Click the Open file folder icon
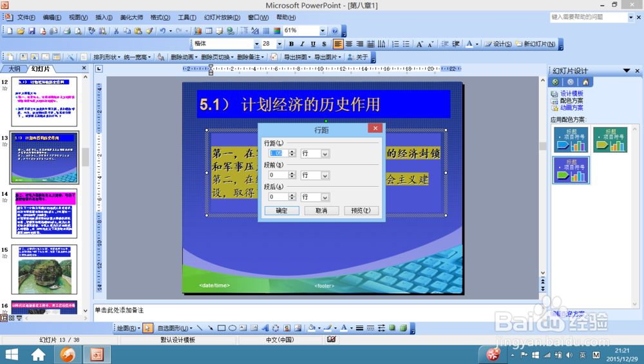 [21, 31]
